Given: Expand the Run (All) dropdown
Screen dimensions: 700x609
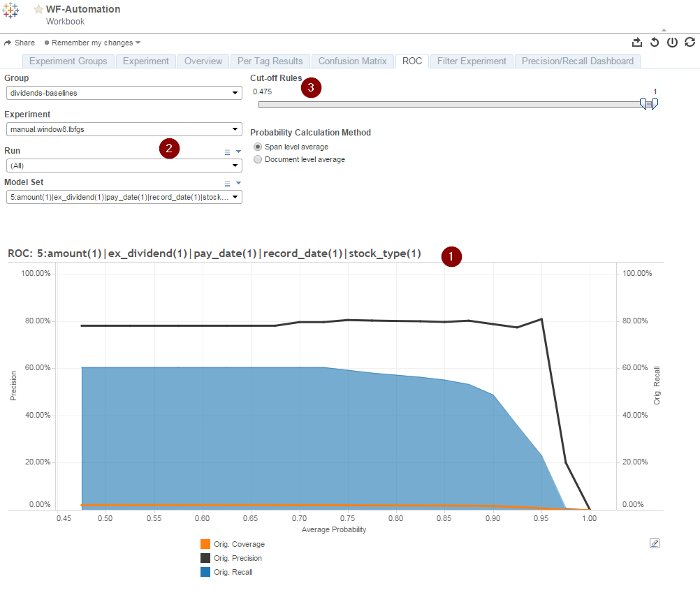Looking at the screenshot, I should point(124,166).
